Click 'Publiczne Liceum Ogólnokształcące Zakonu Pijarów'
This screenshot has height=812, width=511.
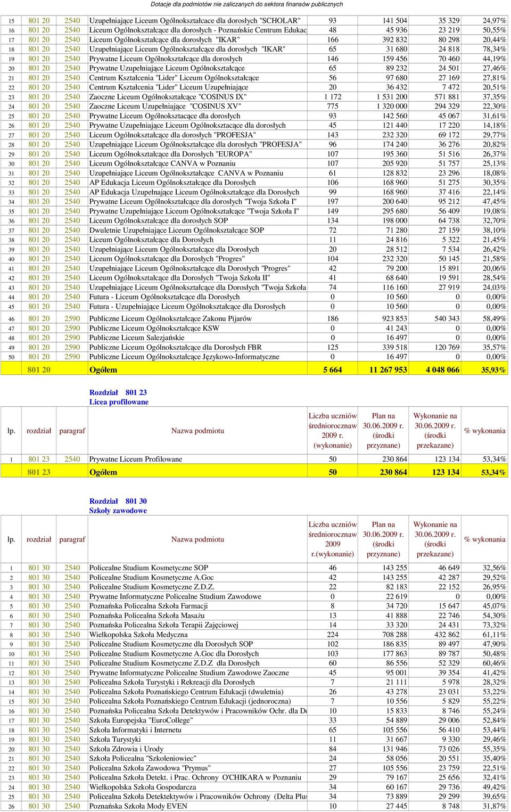click(x=170, y=318)
